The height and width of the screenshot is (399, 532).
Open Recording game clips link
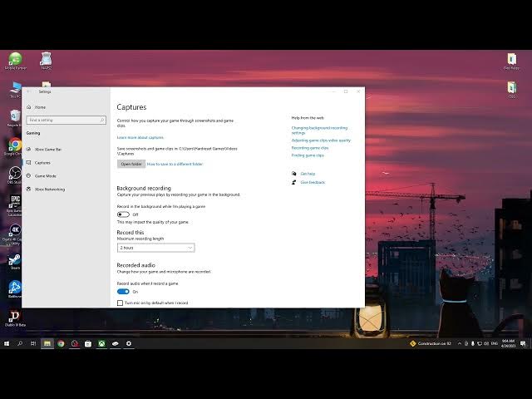click(x=310, y=148)
